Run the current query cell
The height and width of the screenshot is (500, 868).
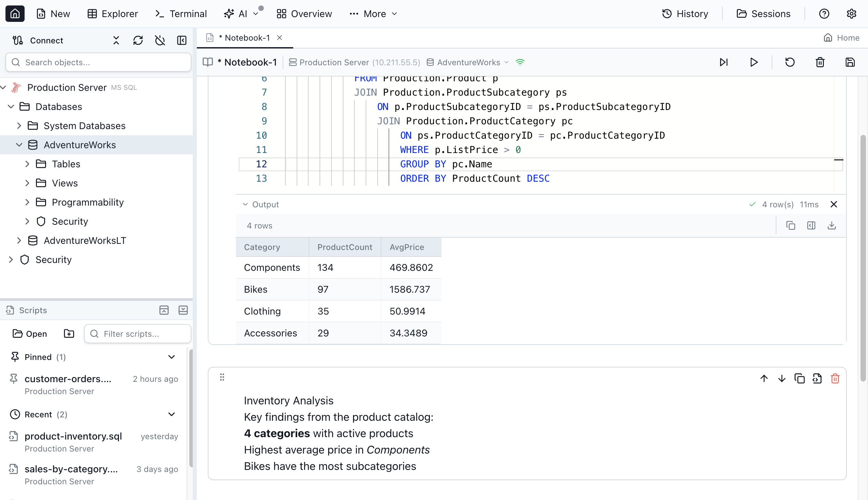point(754,62)
